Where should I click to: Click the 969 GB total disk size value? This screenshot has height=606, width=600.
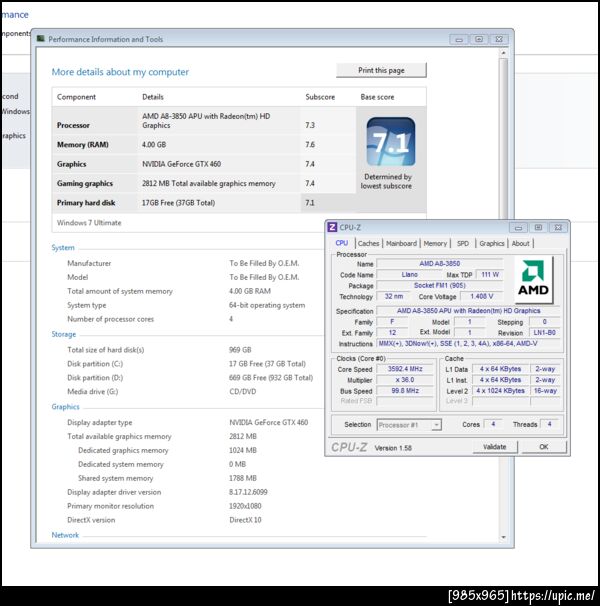[240, 350]
